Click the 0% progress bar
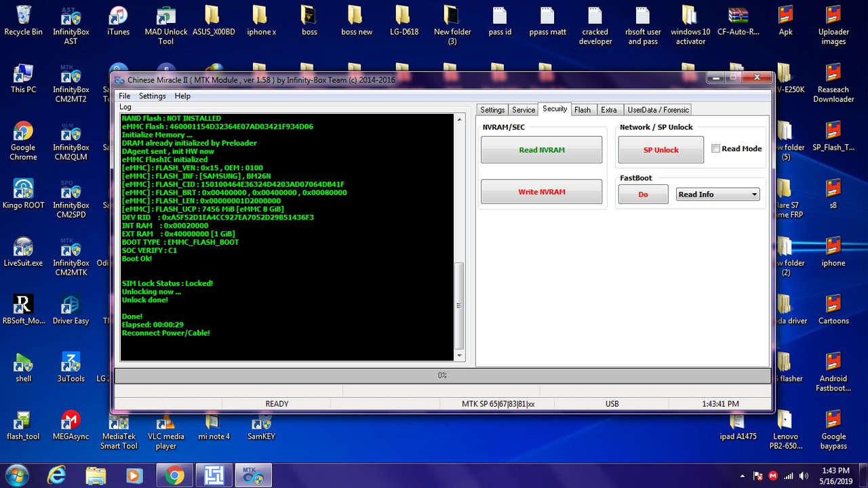868x488 pixels. pyautogui.click(x=442, y=375)
